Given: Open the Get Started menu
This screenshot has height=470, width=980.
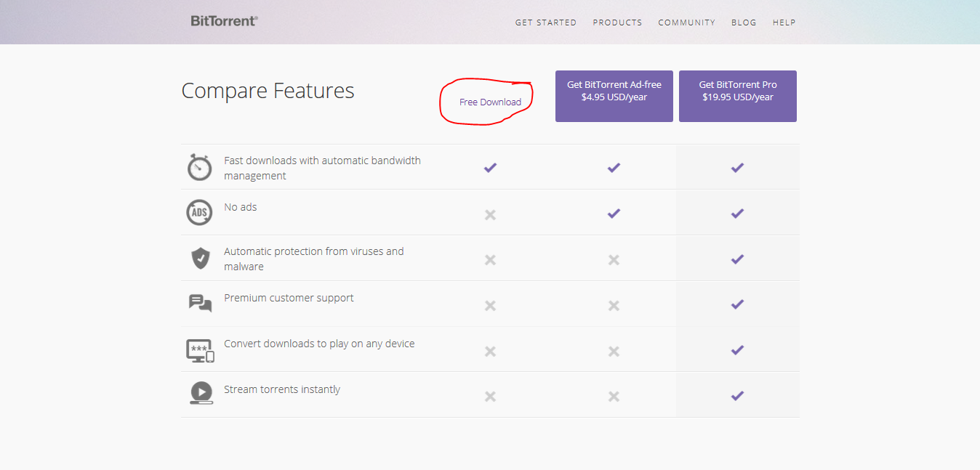Looking at the screenshot, I should pos(546,23).
